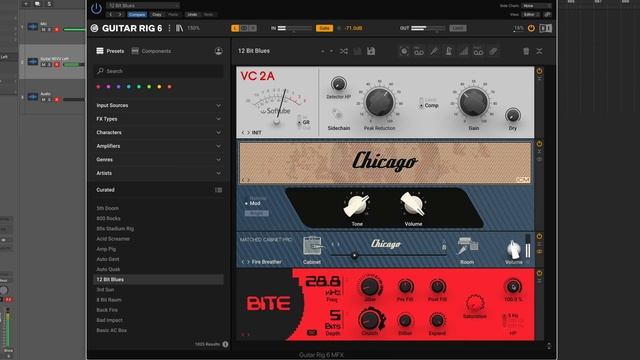Toggle the Chicago amp module power button

tap(539, 144)
